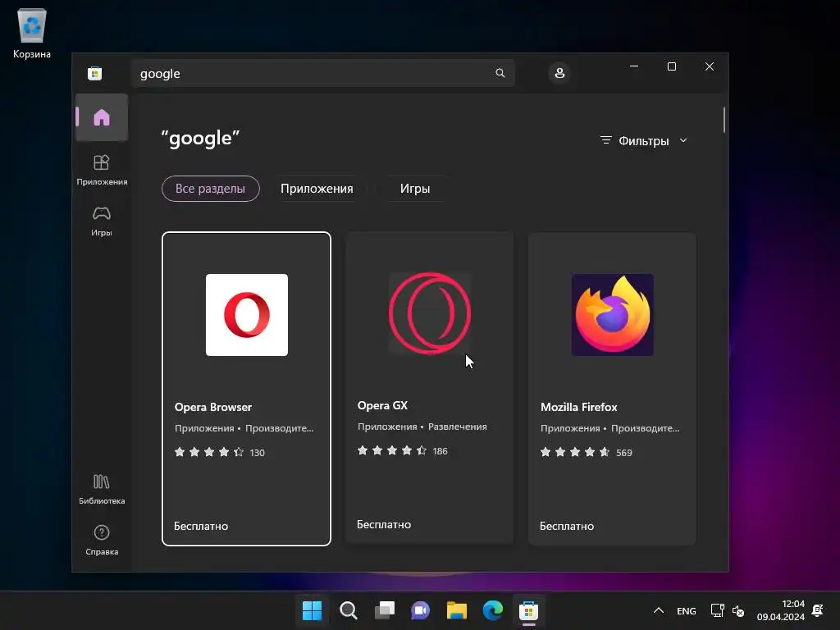The width and height of the screenshot is (840, 630).
Task: Open the Chat app on the taskbar
Action: [x=420, y=610]
